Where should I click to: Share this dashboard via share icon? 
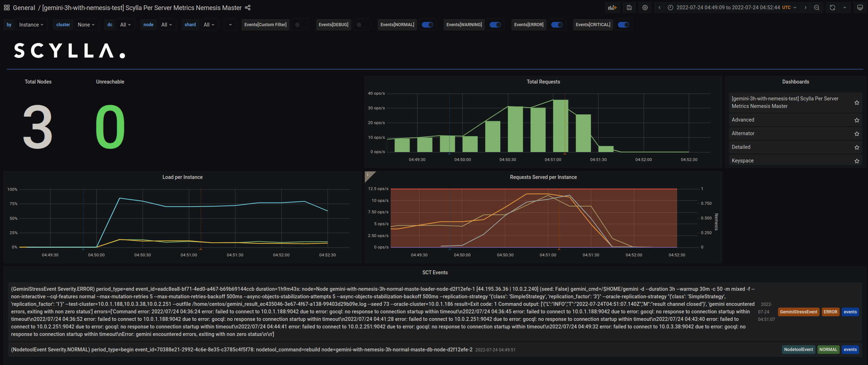pos(248,8)
